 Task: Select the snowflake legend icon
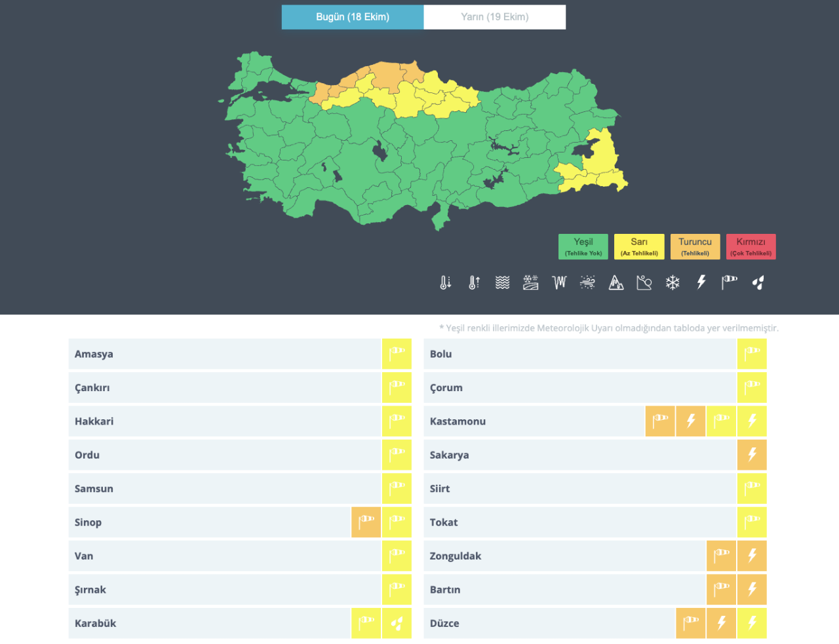673,282
